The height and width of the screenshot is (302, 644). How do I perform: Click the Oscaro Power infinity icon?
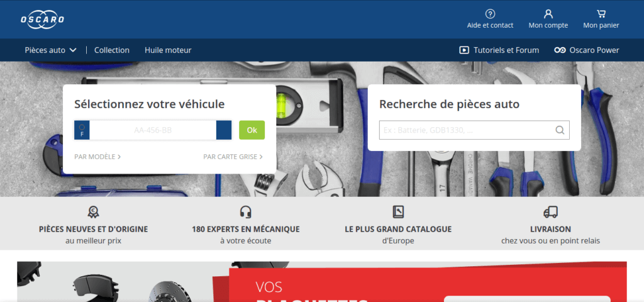[560, 50]
